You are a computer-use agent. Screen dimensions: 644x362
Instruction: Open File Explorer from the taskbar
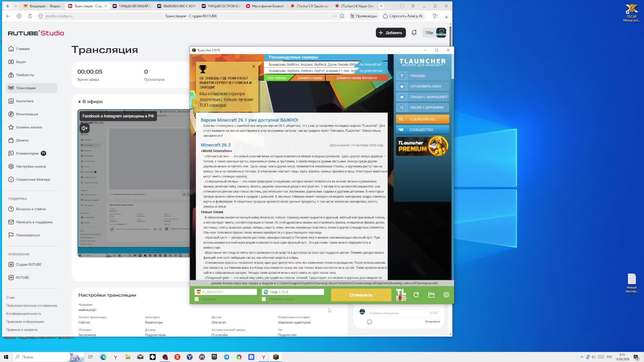click(128, 357)
